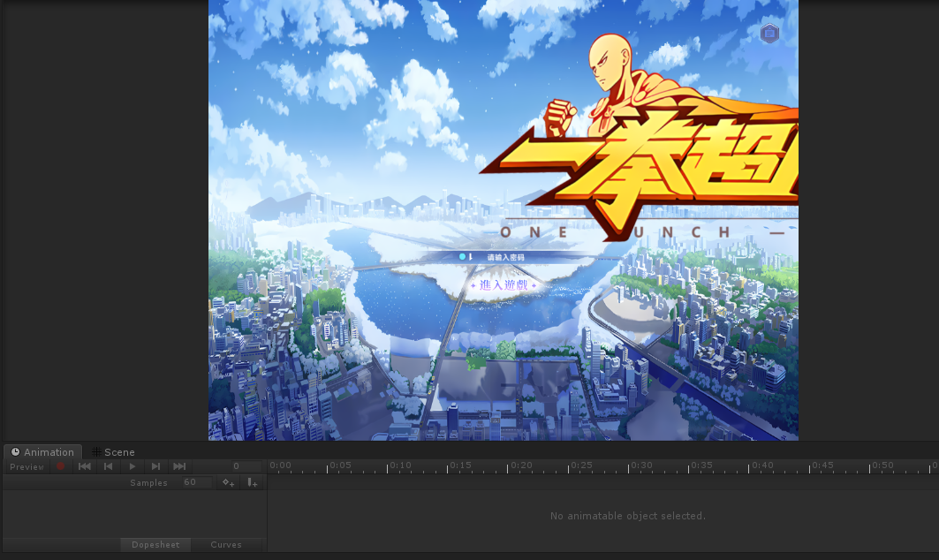Screen dimensions: 939x560
Task: Switch to Dopesheet view
Action: 155,545
